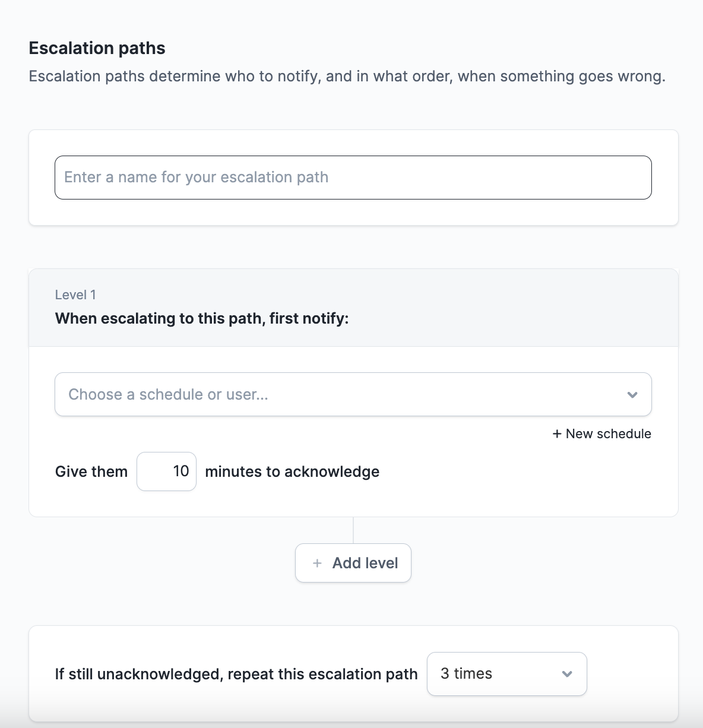Click the 'Give them' label
Viewport: 703px width, 728px height.
[91, 472]
